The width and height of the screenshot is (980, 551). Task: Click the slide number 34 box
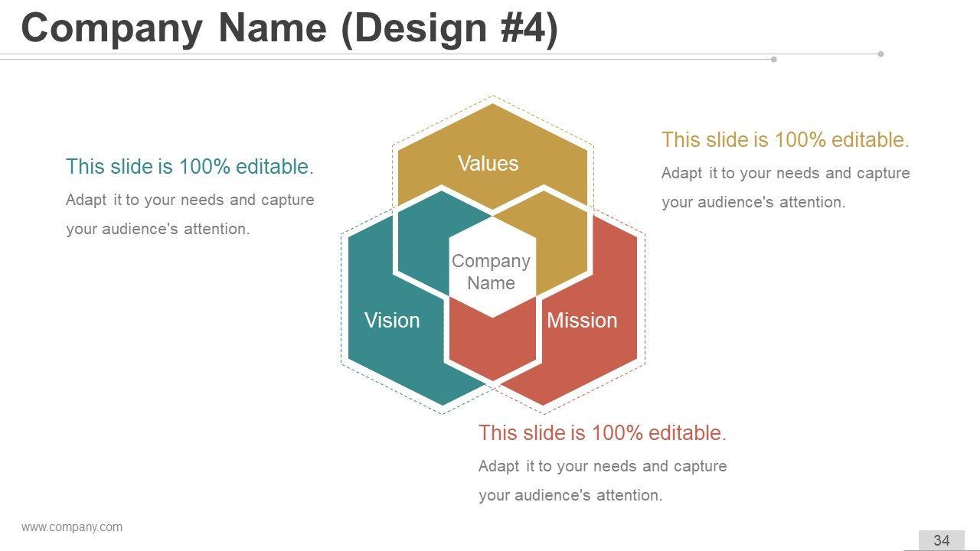pos(941,540)
